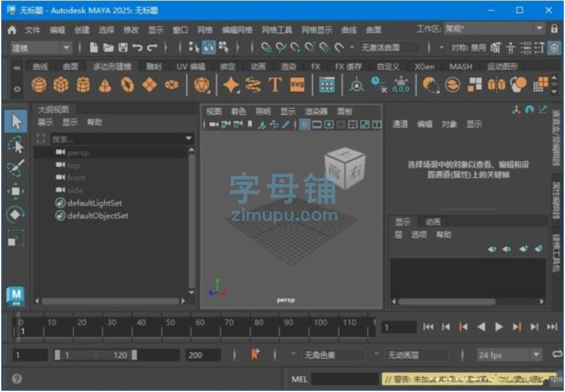Image resolution: width=565 pixels, height=392 pixels.
Task: Jump to the start of playback range
Action: pyautogui.click(x=428, y=327)
